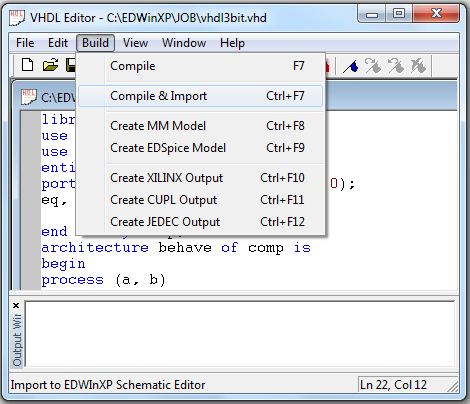Click the HDL document icon in the child window title
Image resolution: width=470 pixels, height=404 pixels.
click(28, 97)
